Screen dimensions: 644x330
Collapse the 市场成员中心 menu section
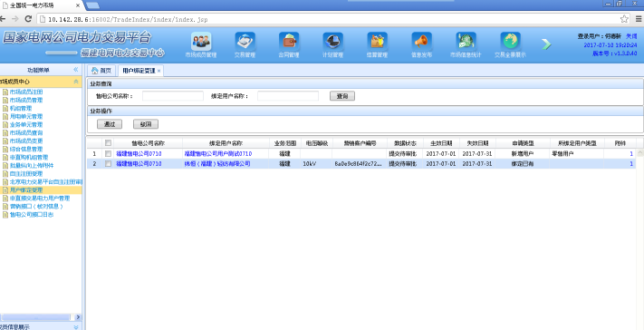(x=76, y=82)
